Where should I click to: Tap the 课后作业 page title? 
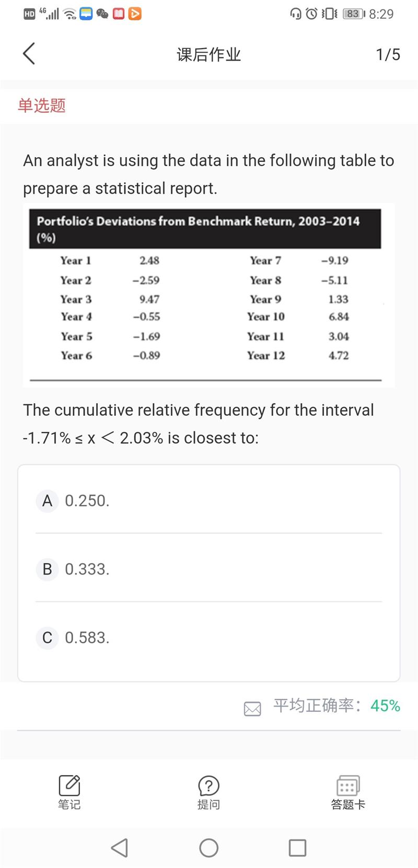208,54
